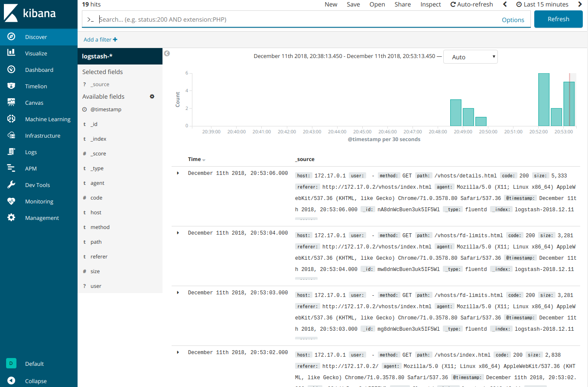
Task: Open the Last 15 minutes time picker
Action: (542, 4)
